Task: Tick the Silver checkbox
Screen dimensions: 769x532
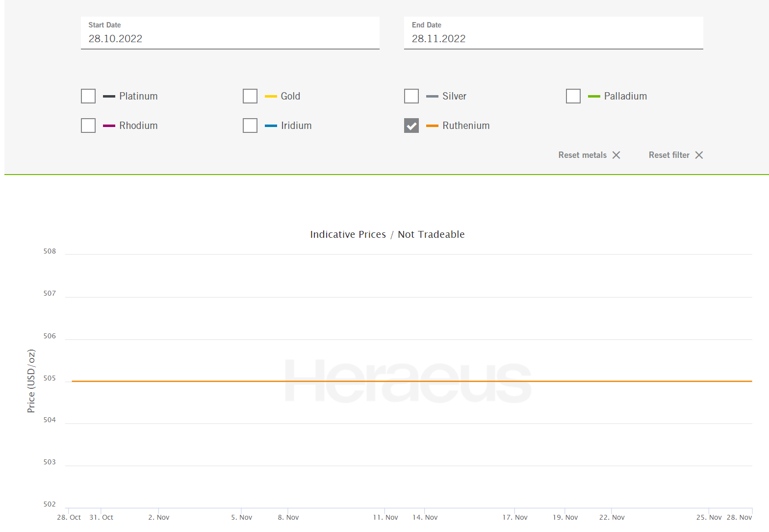Action: (x=411, y=96)
